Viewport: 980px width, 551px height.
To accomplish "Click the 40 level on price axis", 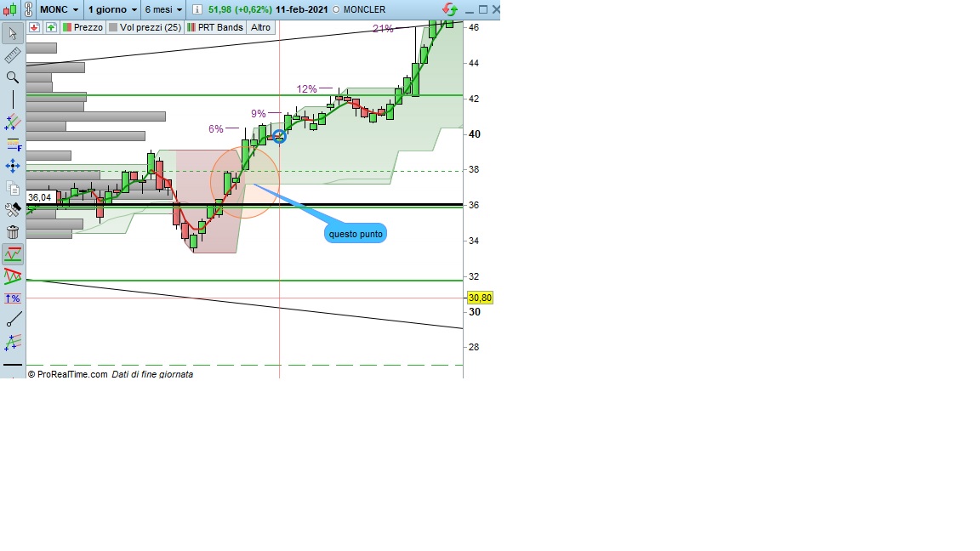I will 475,134.
